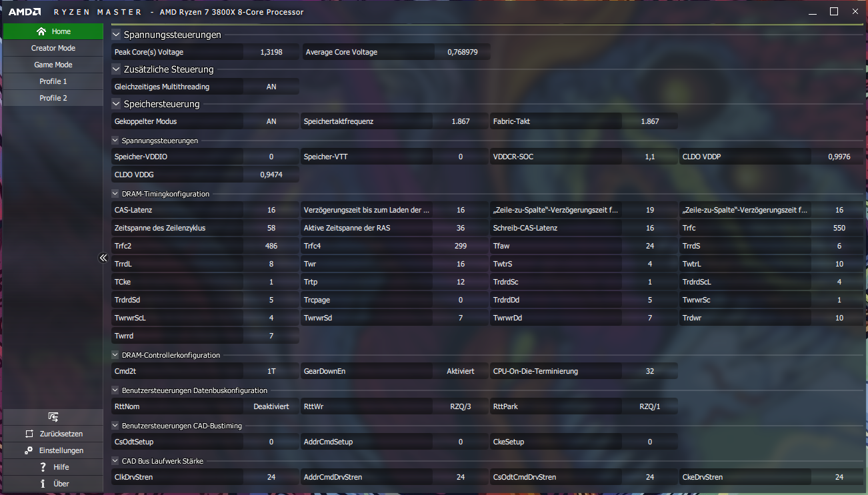Click Trtp value 12
The width and height of the screenshot is (868, 495).
click(461, 282)
